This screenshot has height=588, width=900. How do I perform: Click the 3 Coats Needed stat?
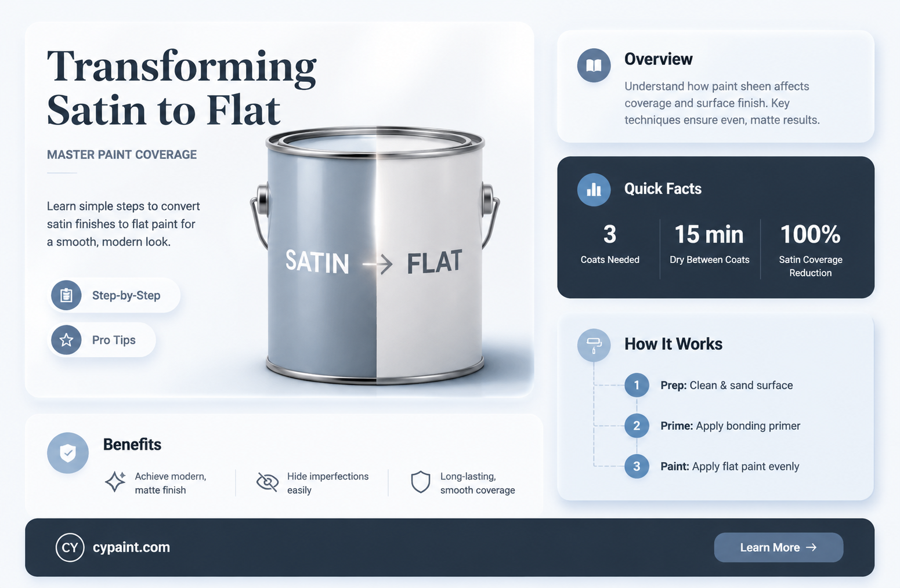coord(610,245)
